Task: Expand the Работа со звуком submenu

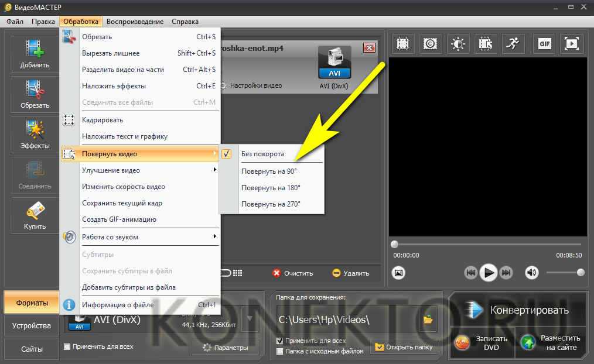Action: coord(140,237)
